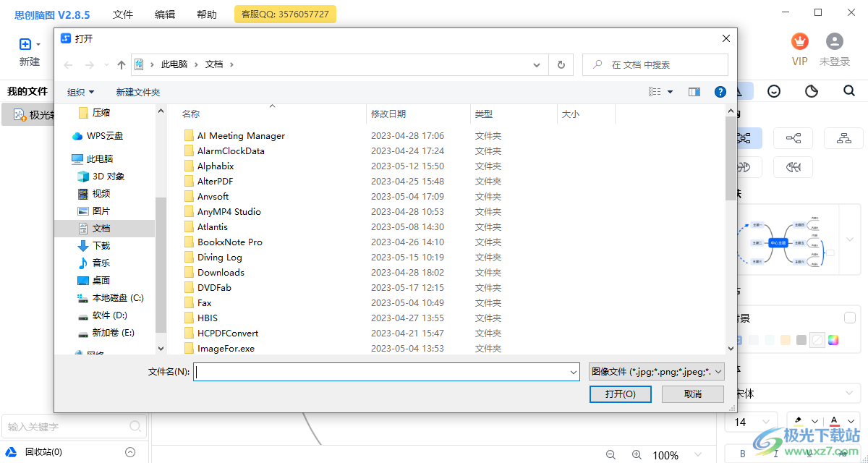Screen dimensions: 868x463
Task: Click the 客服QQ contact button
Action: tap(285, 14)
